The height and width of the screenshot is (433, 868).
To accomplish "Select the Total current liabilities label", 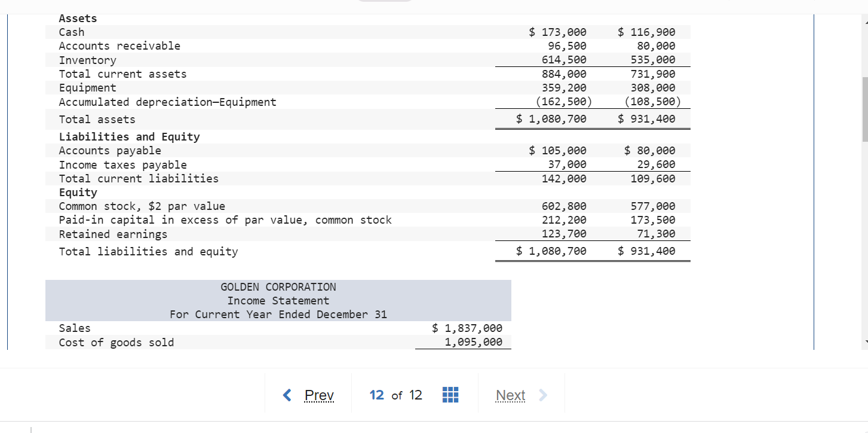I will click(139, 179).
